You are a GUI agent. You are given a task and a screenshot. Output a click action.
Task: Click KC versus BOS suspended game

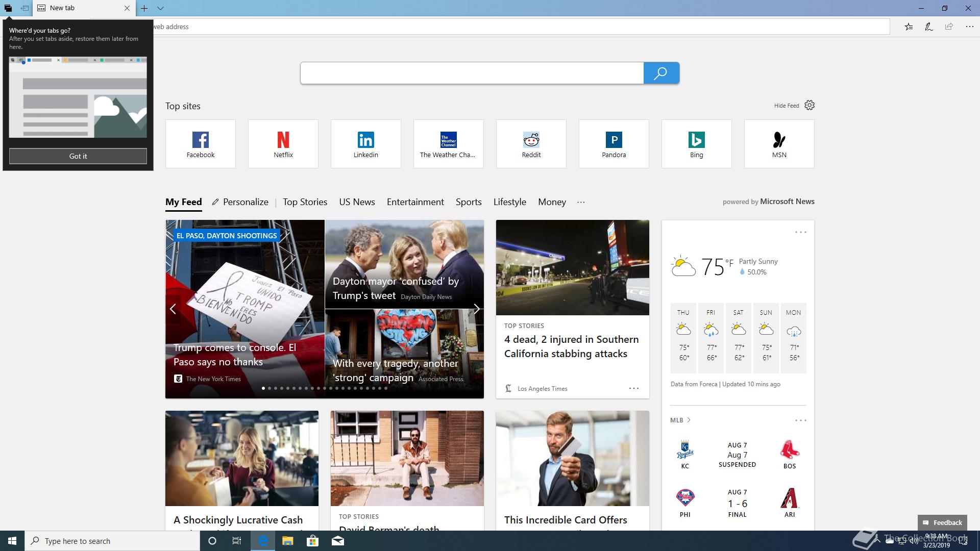[738, 455]
